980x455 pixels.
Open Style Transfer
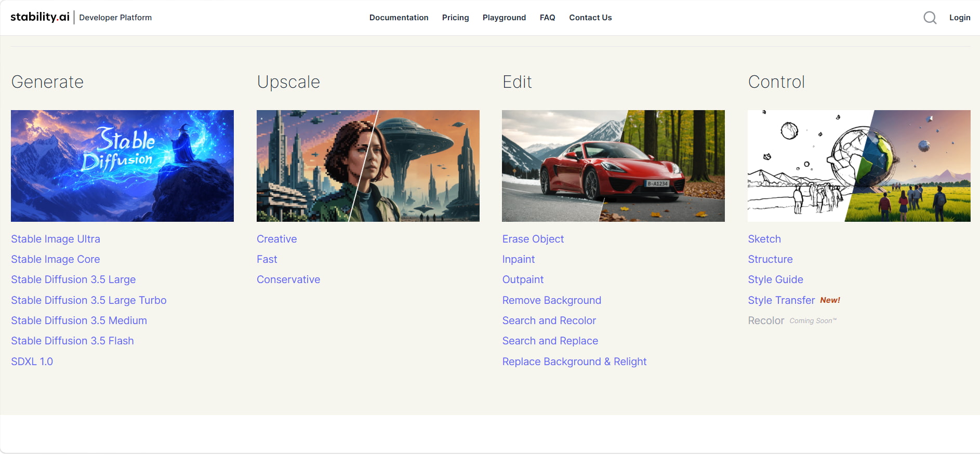pos(782,300)
